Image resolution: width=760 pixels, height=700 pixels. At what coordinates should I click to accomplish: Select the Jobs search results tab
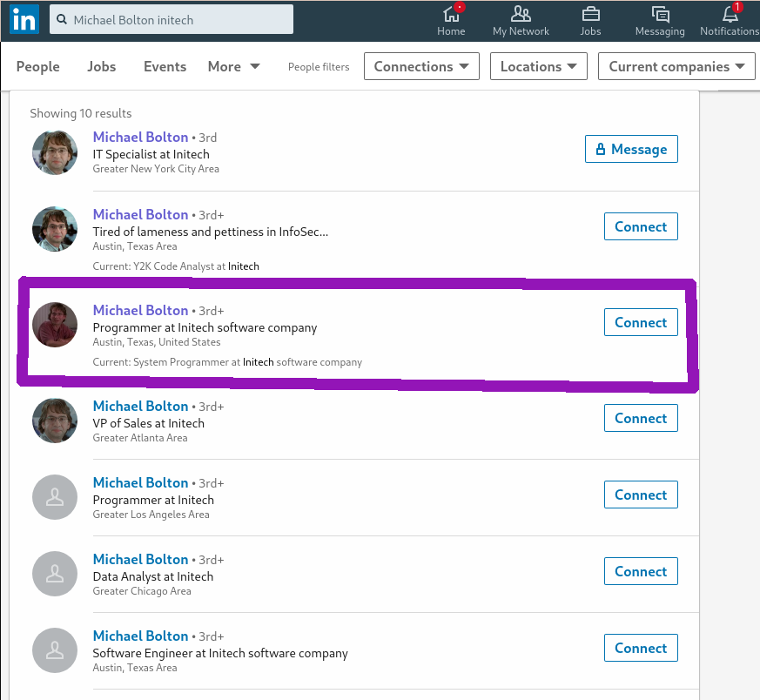[101, 66]
